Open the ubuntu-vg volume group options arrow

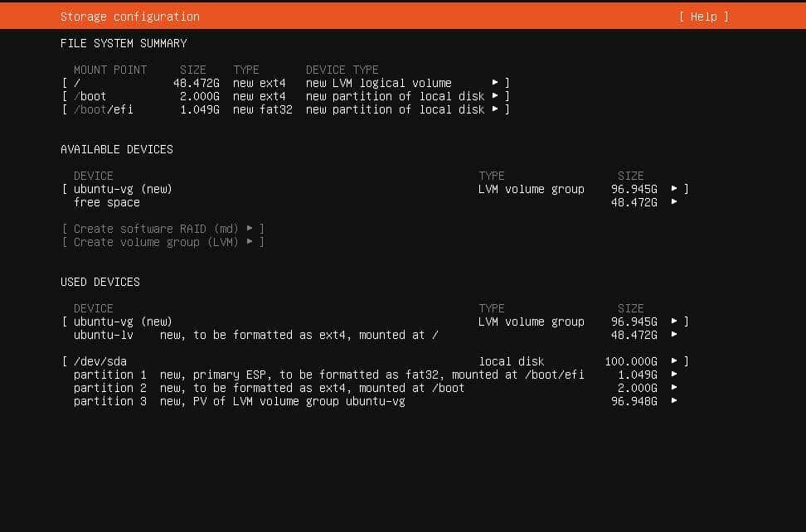(x=675, y=189)
